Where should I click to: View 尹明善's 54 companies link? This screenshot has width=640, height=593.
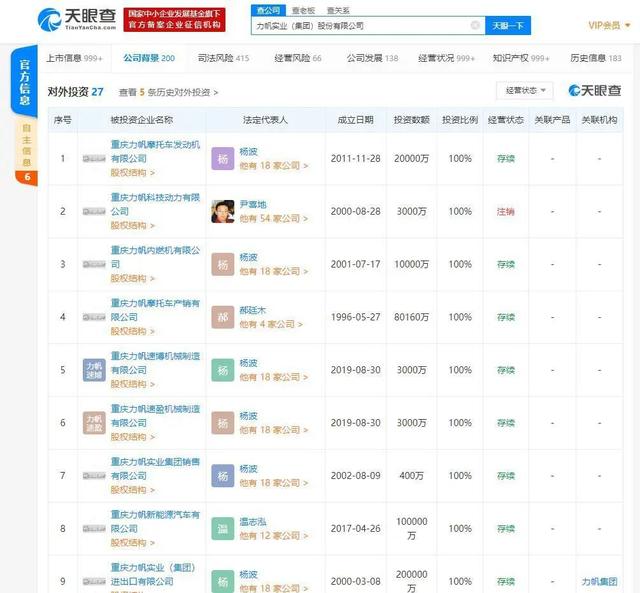[x=274, y=218]
